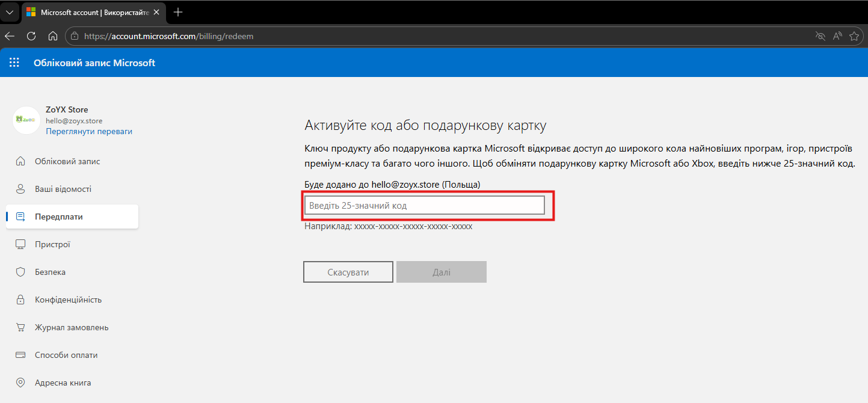Reload the page with the refresh icon

31,36
